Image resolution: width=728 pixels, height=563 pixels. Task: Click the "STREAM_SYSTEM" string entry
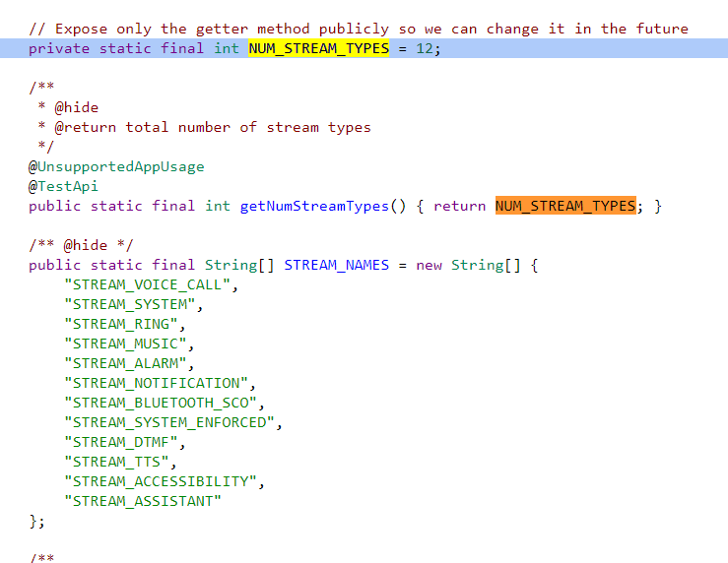click(130, 304)
